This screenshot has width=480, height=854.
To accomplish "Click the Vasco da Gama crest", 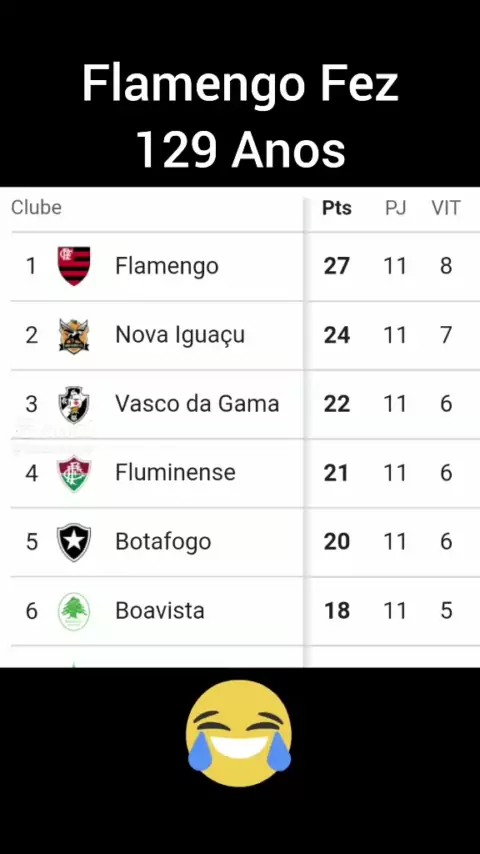I will pyautogui.click(x=74, y=404).
